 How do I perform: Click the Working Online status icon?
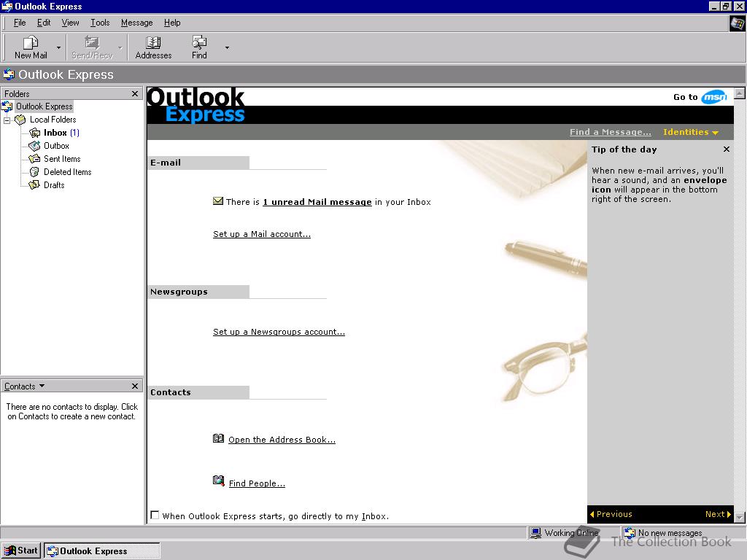[x=536, y=533]
